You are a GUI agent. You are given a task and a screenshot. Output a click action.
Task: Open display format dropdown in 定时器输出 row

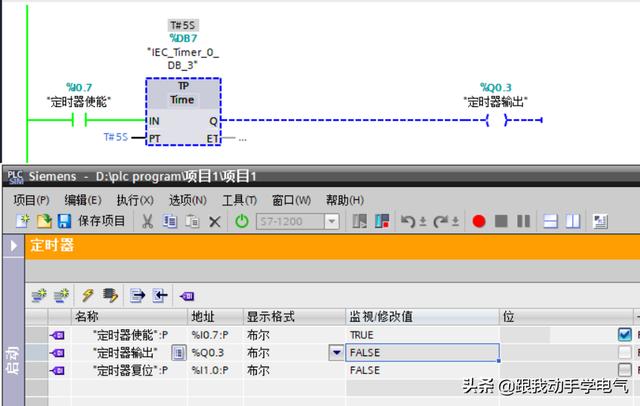click(x=336, y=353)
